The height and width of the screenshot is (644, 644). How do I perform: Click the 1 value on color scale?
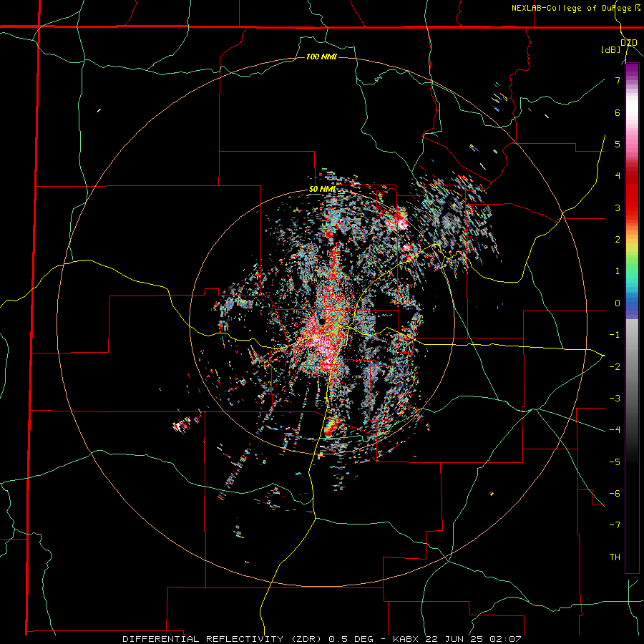[618, 271]
